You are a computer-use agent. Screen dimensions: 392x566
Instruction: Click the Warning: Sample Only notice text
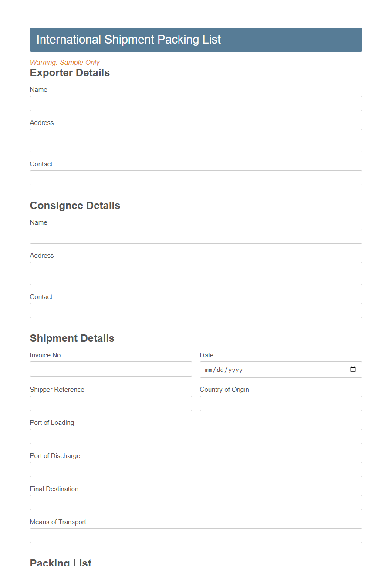click(x=64, y=62)
